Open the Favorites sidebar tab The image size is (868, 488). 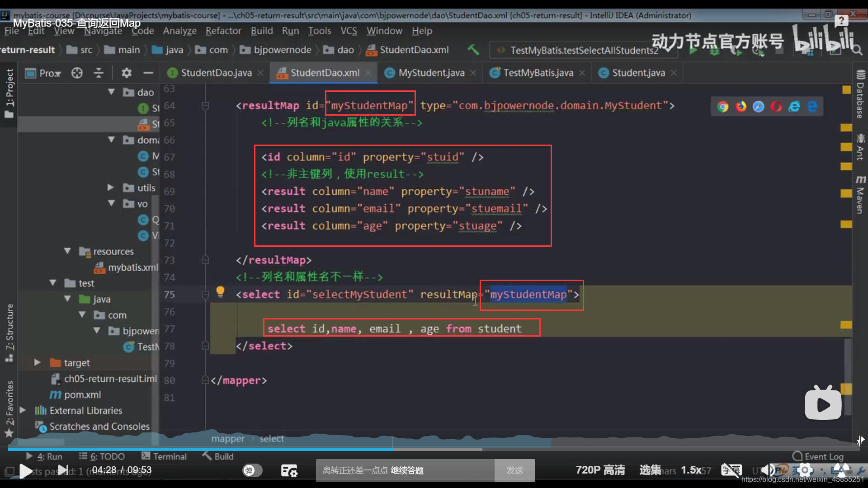[x=9, y=409]
